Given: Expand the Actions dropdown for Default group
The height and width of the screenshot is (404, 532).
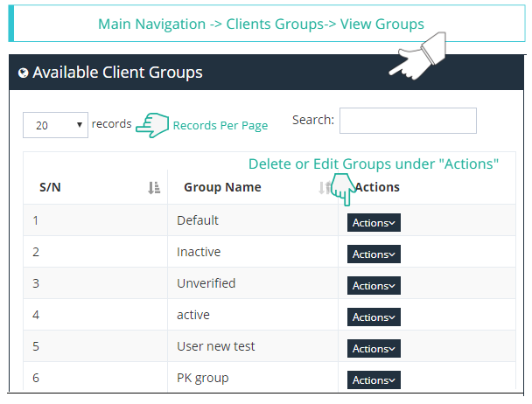Looking at the screenshot, I should click(x=374, y=223).
